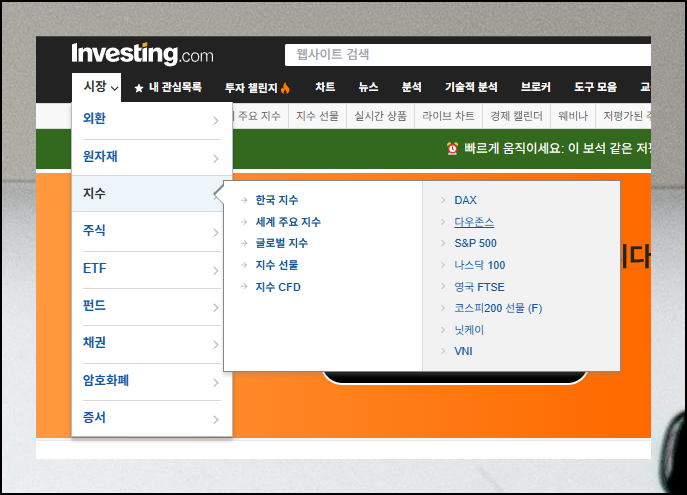Image resolution: width=687 pixels, height=495 pixels.
Task: Click the green banner promotion text
Action: pos(557,148)
